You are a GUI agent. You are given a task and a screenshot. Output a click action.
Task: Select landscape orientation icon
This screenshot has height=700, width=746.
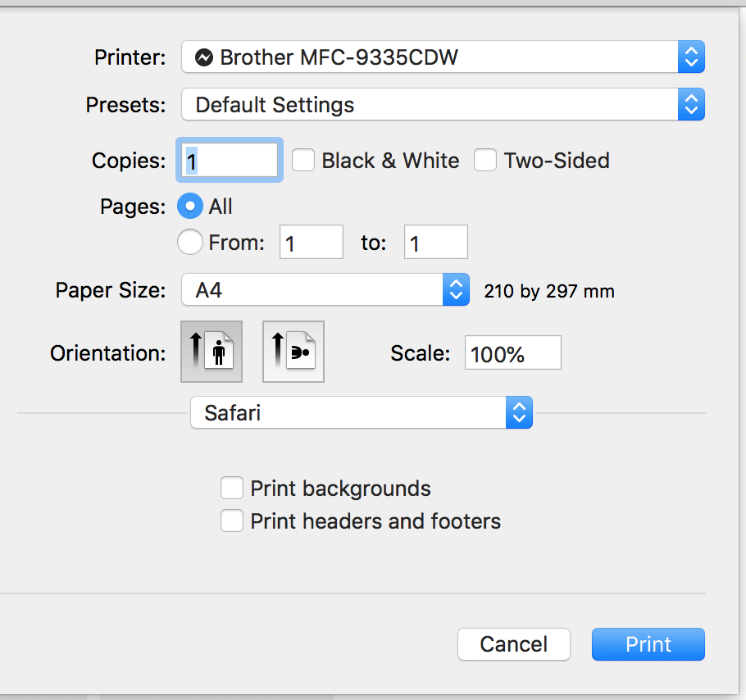point(293,352)
